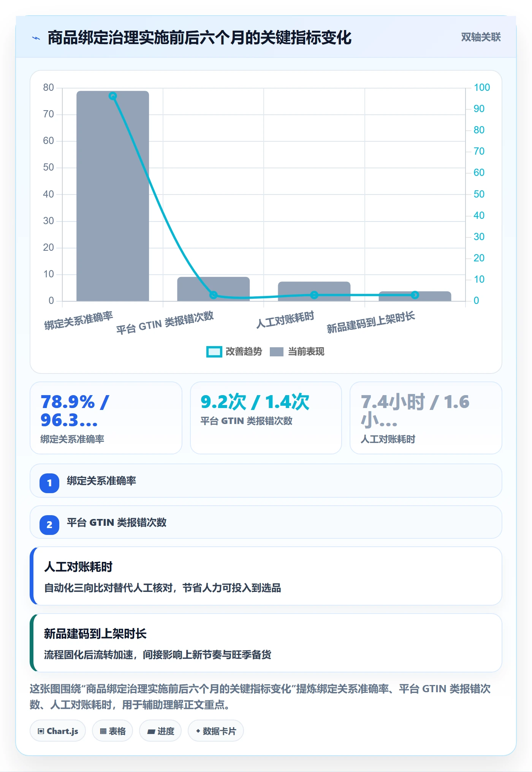Click the x-axis label 人工对账耗时
Viewport: 532px width, 772px height.
click(x=285, y=320)
